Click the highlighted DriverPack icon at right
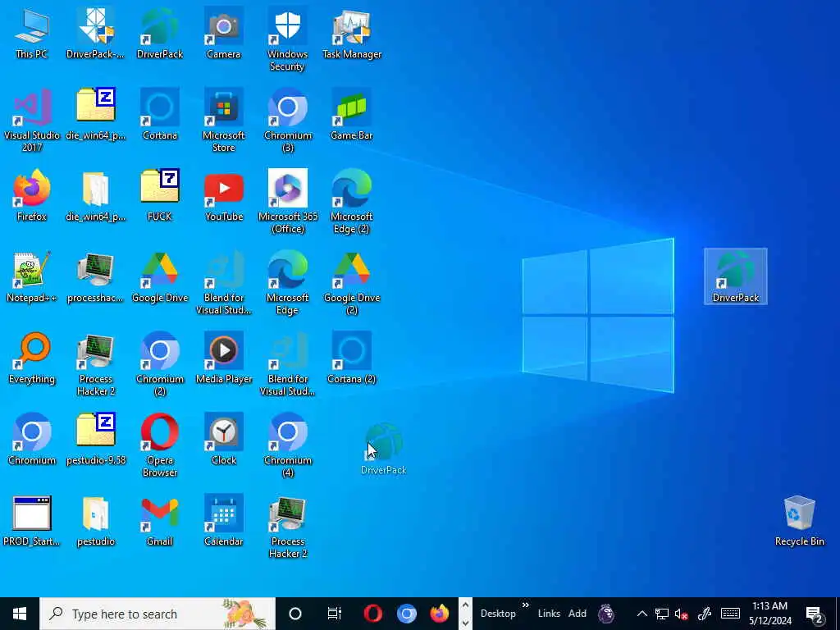 736,276
